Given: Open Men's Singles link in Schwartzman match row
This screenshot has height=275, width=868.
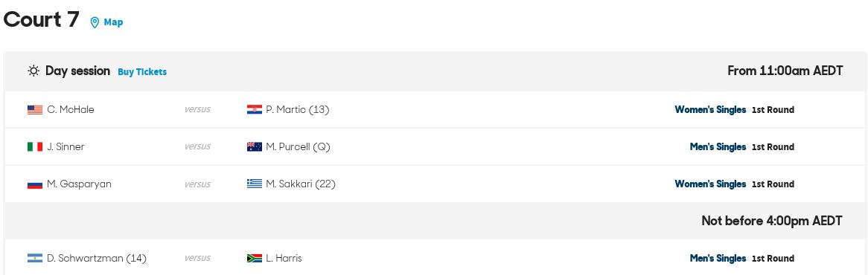Looking at the screenshot, I should point(718,259).
